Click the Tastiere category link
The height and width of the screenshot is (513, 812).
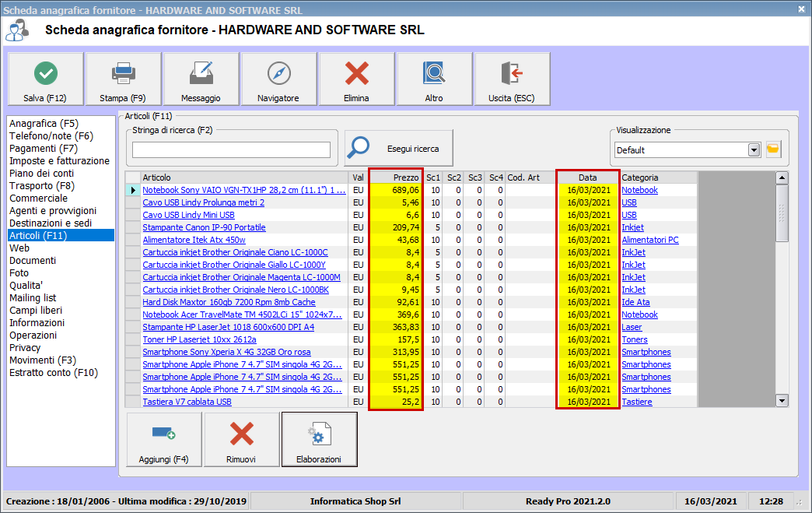[637, 402]
